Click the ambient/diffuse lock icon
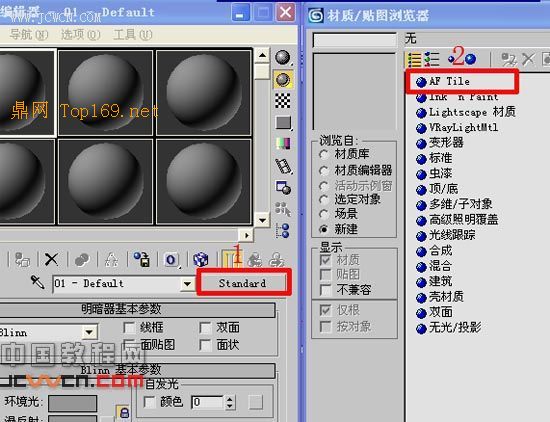The width and height of the screenshot is (550, 422). pyautogui.click(x=123, y=413)
